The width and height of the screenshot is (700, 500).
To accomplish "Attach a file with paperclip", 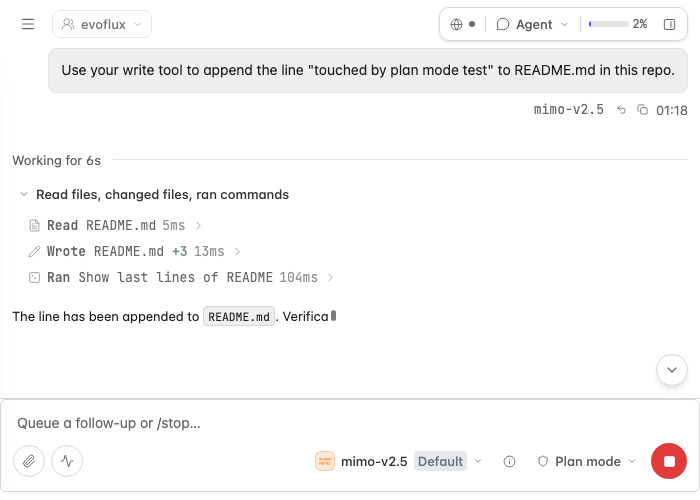I will [x=29, y=461].
